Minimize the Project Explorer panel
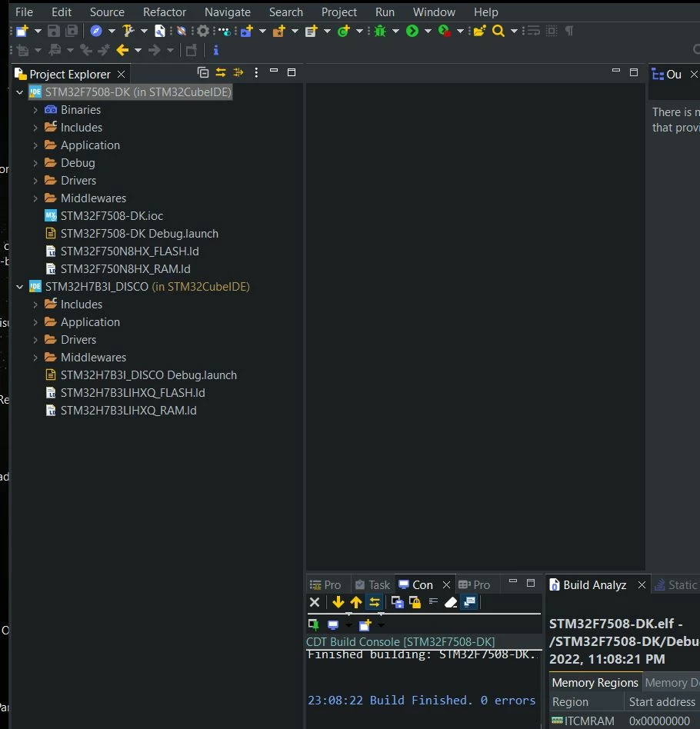The height and width of the screenshot is (729, 700). [x=274, y=71]
